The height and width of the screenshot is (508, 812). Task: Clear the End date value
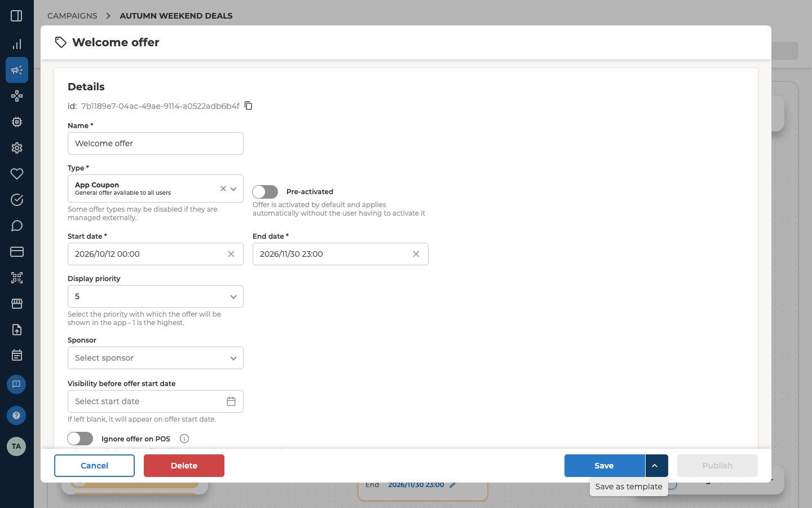coord(416,254)
